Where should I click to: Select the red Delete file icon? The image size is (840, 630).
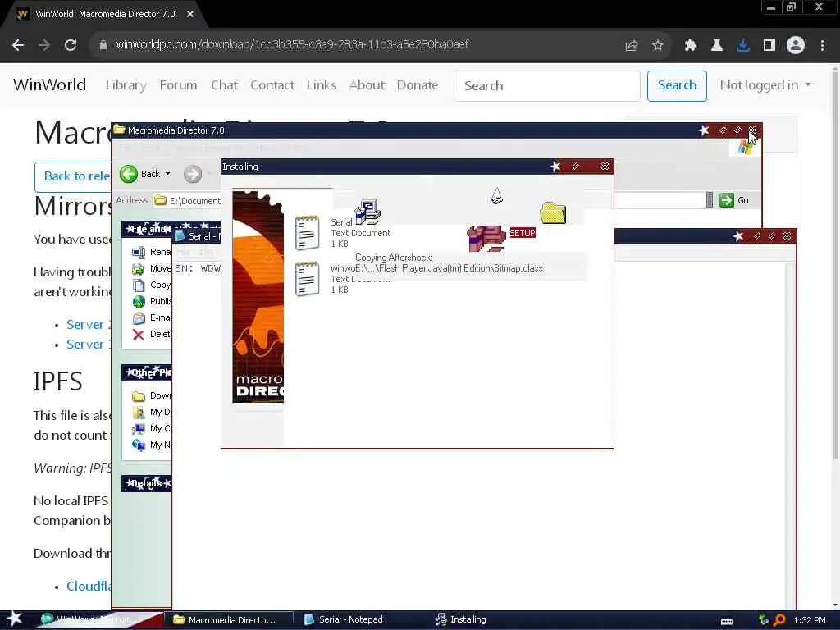(139, 335)
